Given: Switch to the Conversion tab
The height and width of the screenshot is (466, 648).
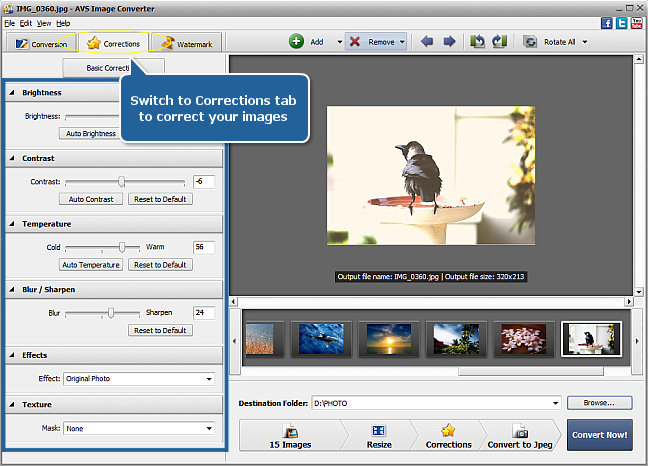Looking at the screenshot, I should (x=41, y=43).
